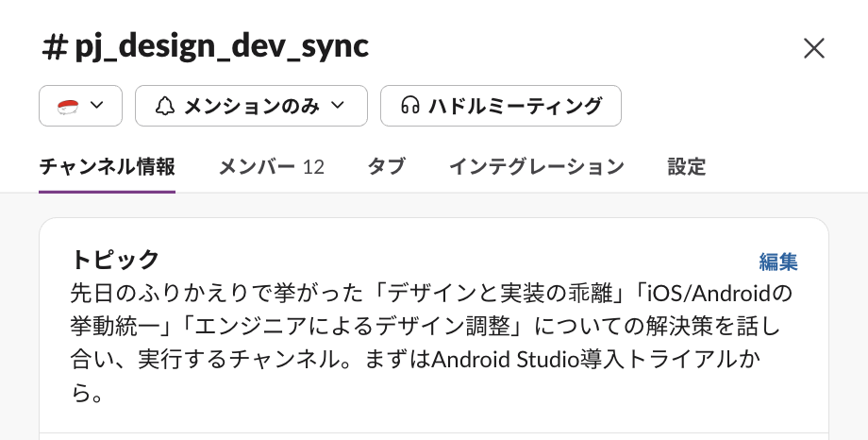Screen dimensions: 868x440
Task: Click the hash symbol before channel name
Action: pyautogui.click(x=55, y=46)
